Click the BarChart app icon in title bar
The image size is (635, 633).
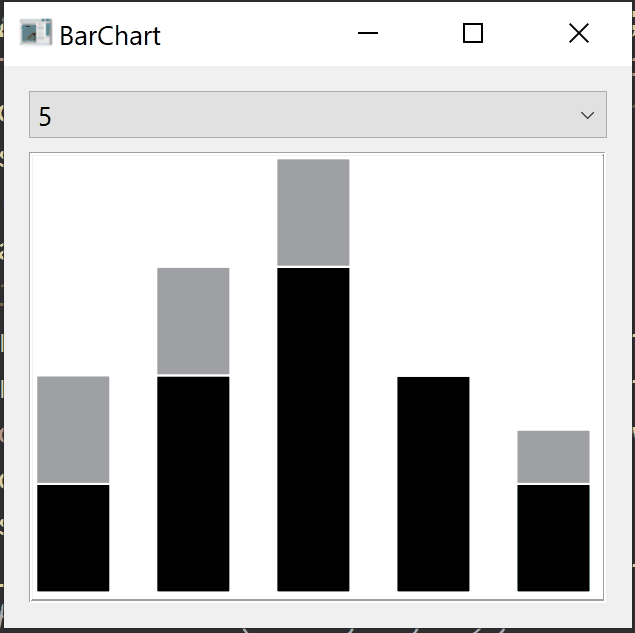pyautogui.click(x=35, y=33)
